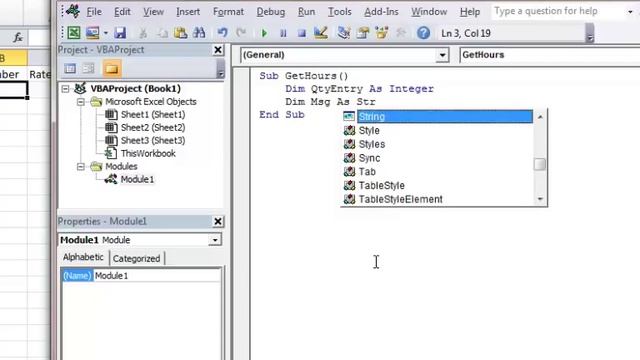Open the UserForm insert dropdown arrow

pos(106,33)
